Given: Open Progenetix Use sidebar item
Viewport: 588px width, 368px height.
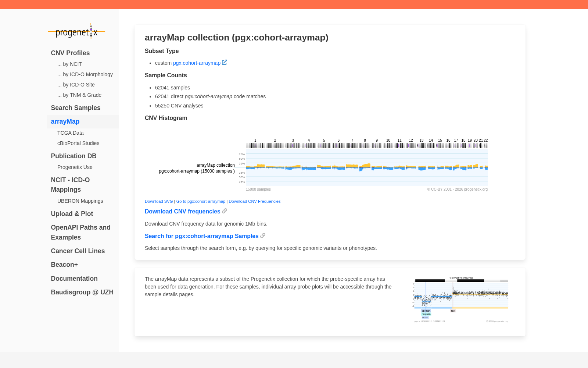Looking at the screenshot, I should (x=75, y=167).
